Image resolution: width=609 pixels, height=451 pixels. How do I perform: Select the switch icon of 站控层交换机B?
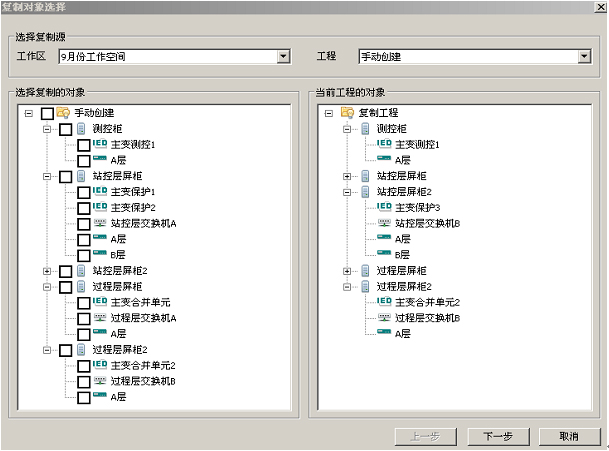383,223
